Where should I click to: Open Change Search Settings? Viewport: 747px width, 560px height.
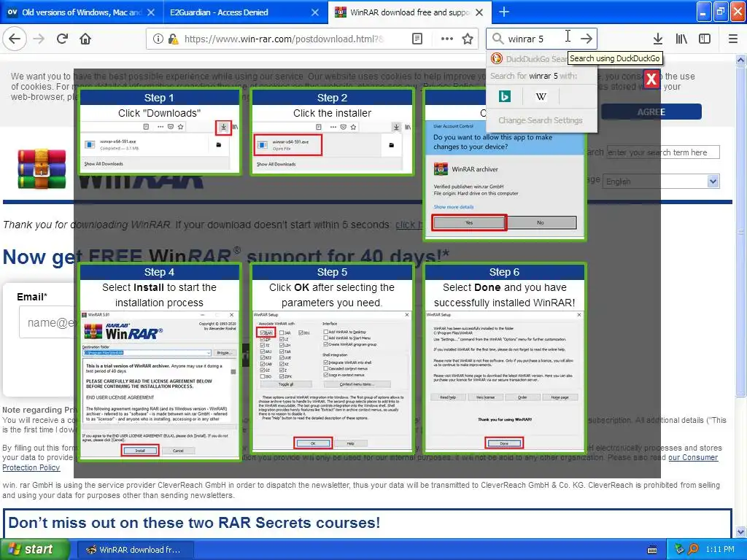pos(541,120)
